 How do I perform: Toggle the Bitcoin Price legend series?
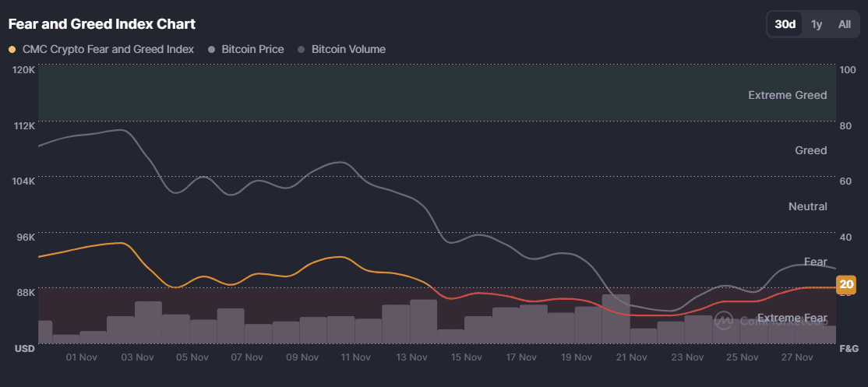pos(252,49)
